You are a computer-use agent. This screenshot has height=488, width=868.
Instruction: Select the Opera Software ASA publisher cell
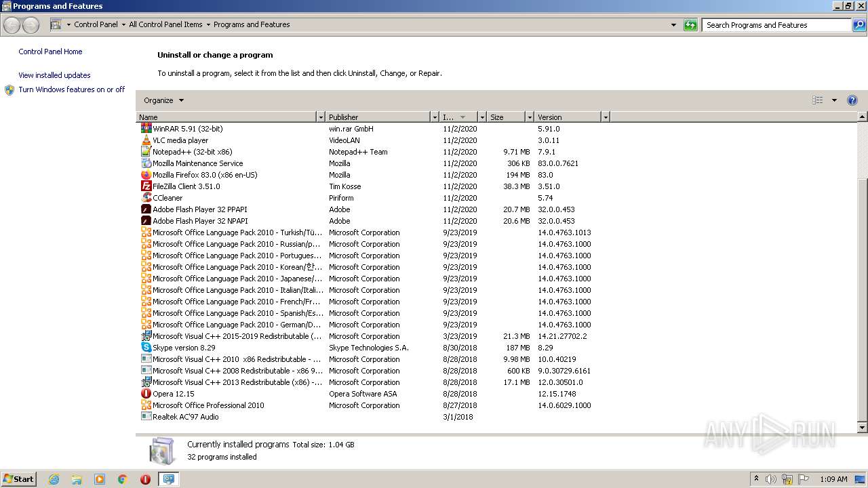pyautogui.click(x=363, y=394)
